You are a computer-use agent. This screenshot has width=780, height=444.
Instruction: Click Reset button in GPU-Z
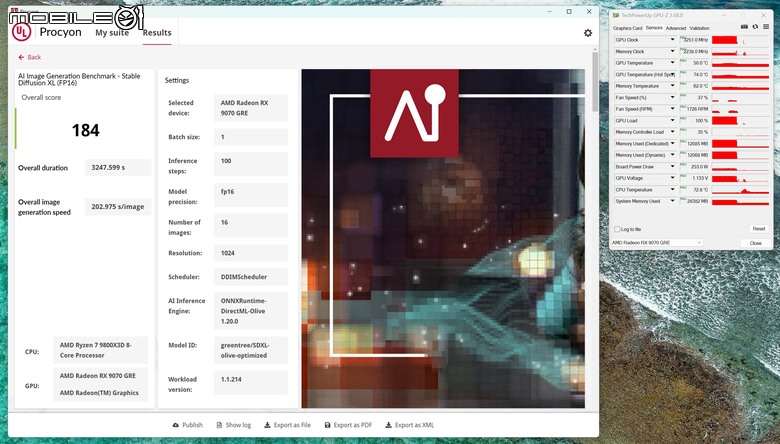[x=759, y=229]
